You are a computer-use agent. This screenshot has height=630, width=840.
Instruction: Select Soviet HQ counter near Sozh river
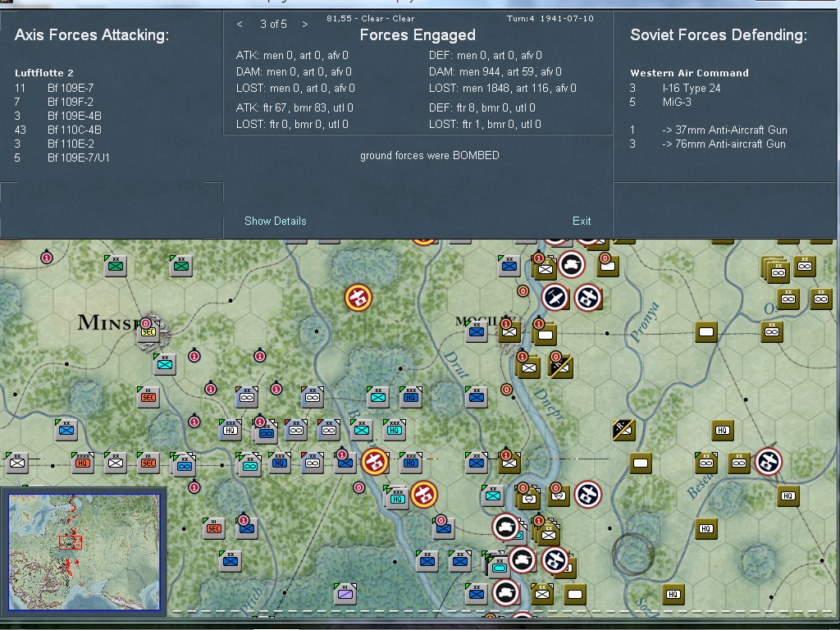point(673,594)
